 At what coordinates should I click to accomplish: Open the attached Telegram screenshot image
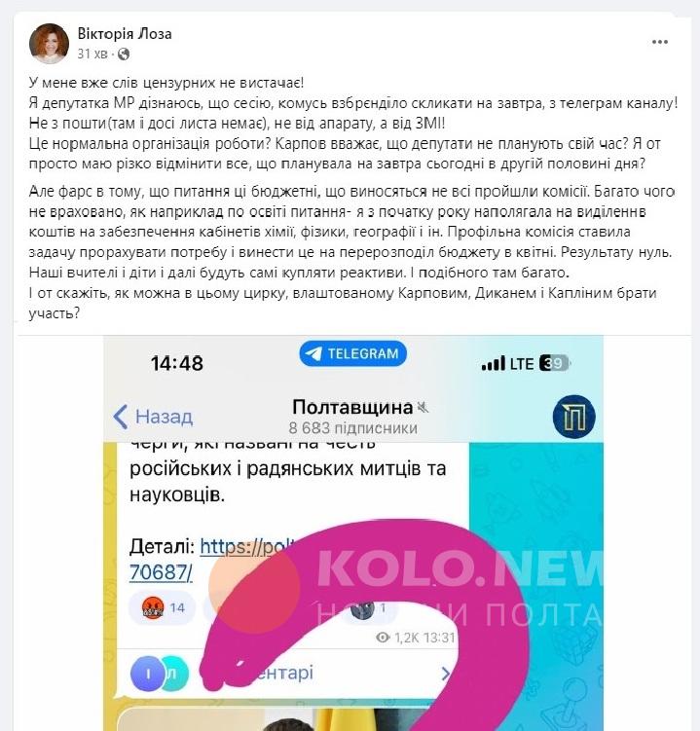pos(353,532)
